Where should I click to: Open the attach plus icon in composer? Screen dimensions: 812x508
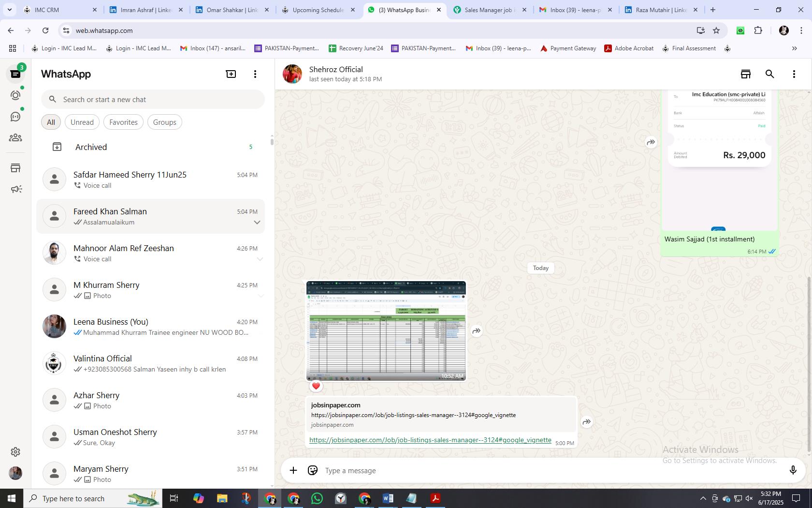pos(293,470)
